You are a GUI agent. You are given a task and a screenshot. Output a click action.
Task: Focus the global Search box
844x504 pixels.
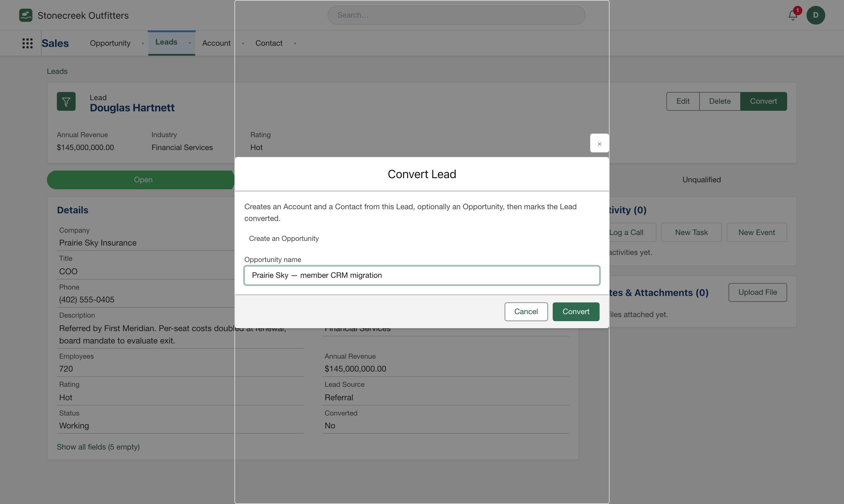tap(456, 15)
